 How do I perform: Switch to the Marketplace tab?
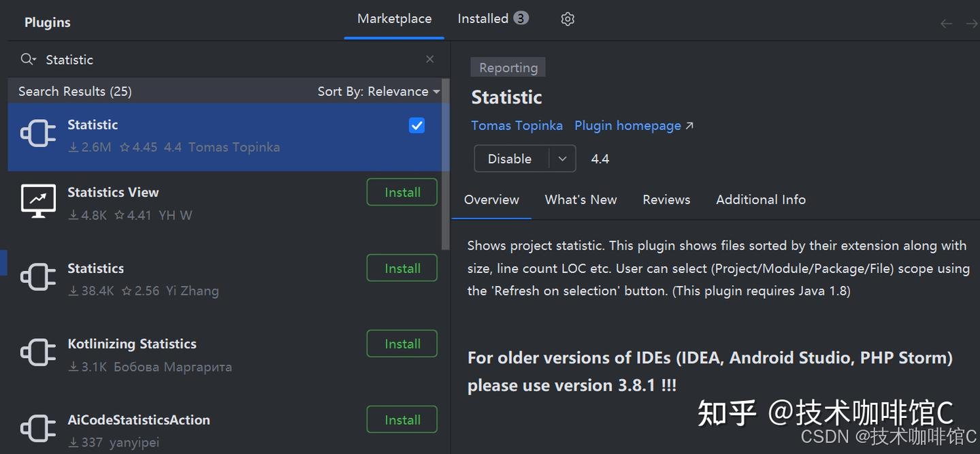point(394,19)
